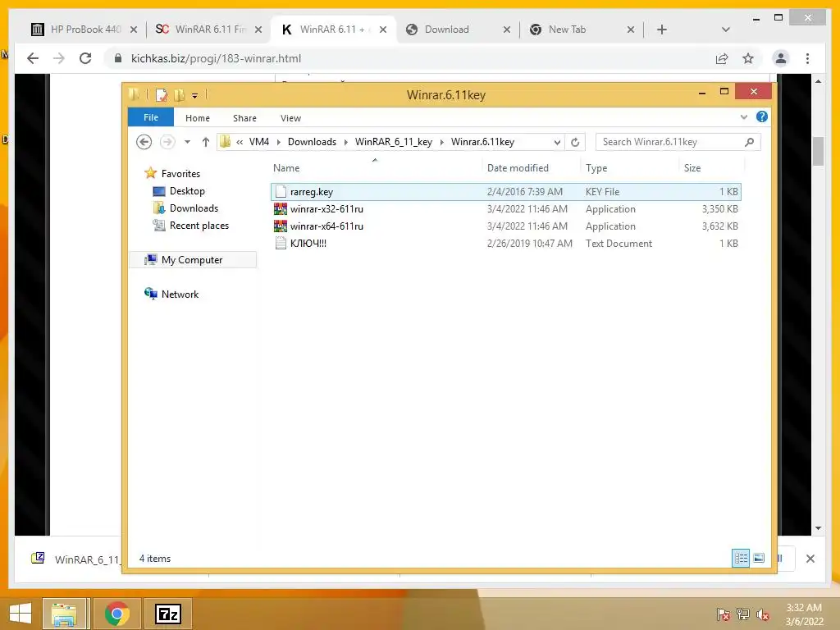840x630 pixels.
Task: Switch to large icons view in status bar
Action: [x=759, y=558]
